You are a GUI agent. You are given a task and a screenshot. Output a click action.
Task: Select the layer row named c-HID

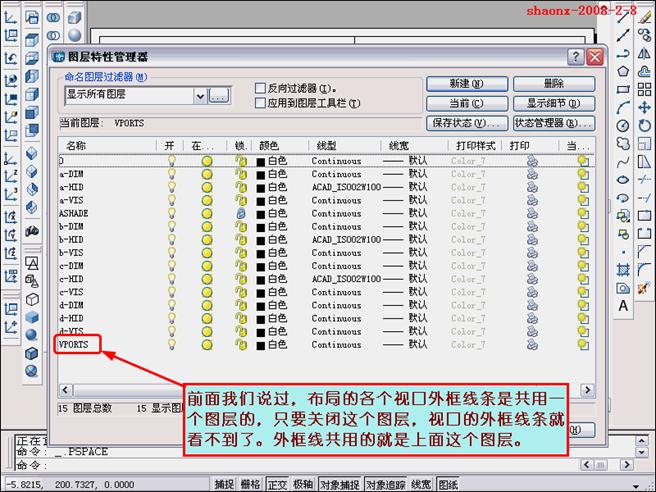click(x=71, y=279)
